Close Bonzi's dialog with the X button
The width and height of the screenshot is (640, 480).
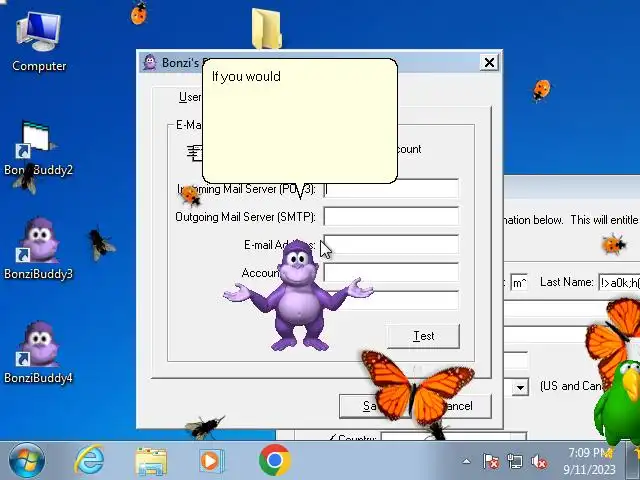[489, 62]
